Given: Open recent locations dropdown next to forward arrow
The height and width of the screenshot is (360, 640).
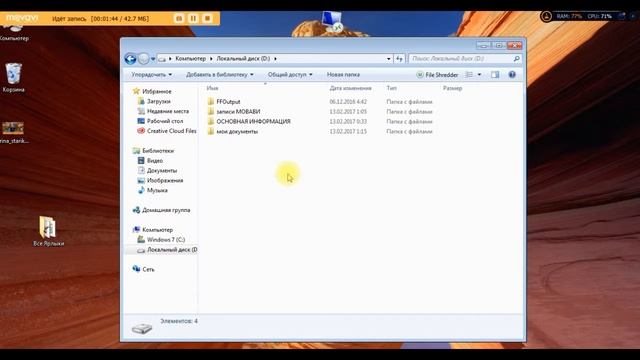Looking at the screenshot, I should pos(153,59).
